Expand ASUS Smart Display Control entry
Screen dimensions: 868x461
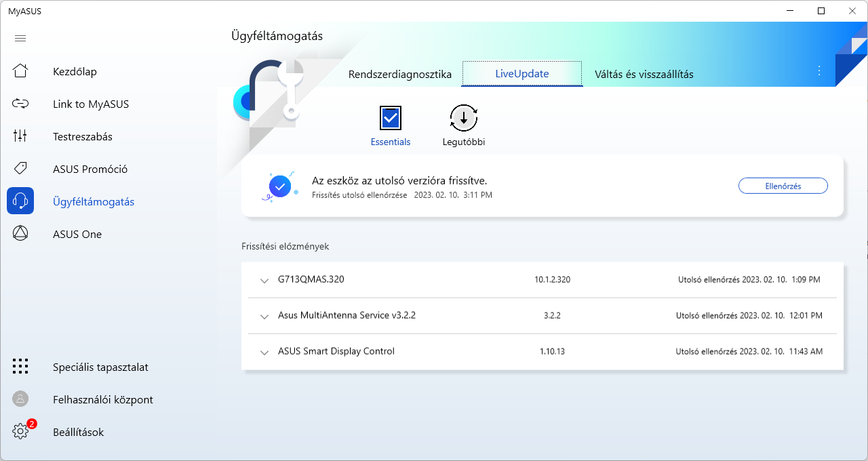[264, 352]
